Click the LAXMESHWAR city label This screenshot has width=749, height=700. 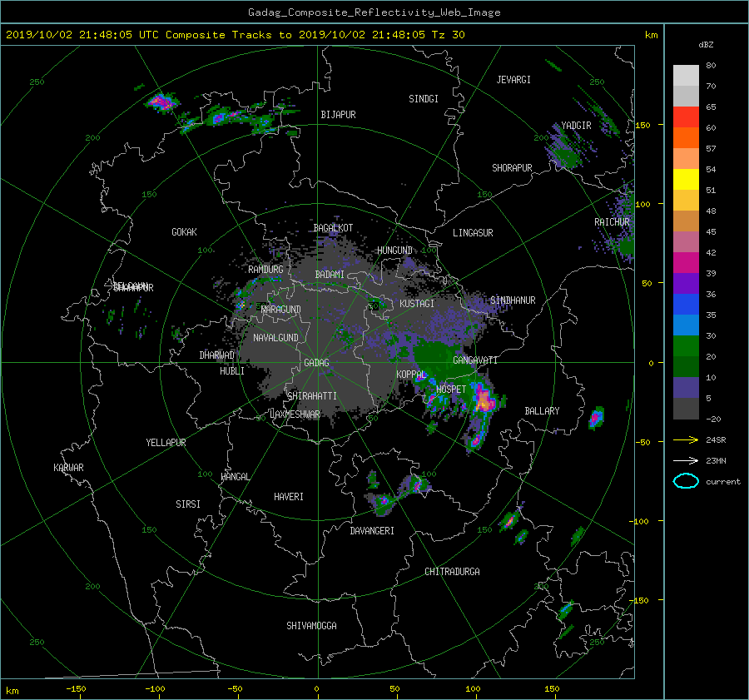pos(295,415)
